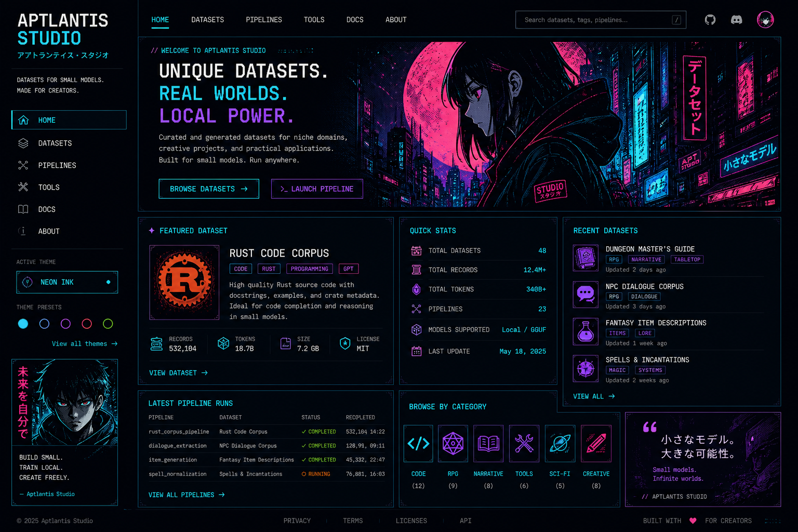798x532 pixels.
Task: Open Fantasy Item Descriptions flask icon
Action: tap(586, 331)
